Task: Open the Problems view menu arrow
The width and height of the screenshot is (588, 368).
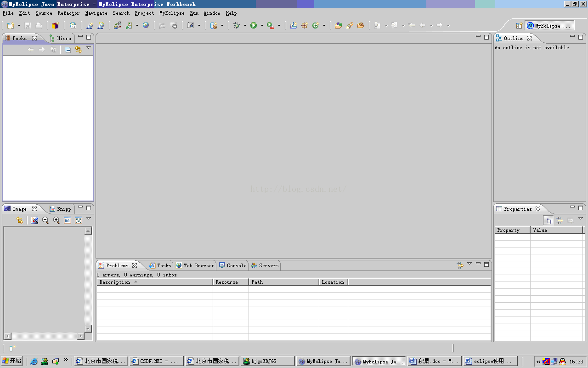Action: [469, 264]
